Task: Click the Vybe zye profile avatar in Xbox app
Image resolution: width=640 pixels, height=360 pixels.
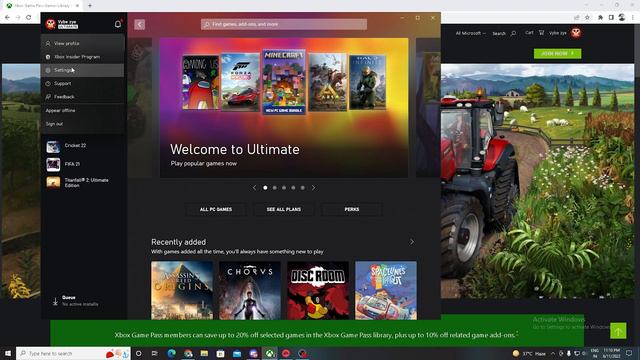Action: (x=51, y=24)
